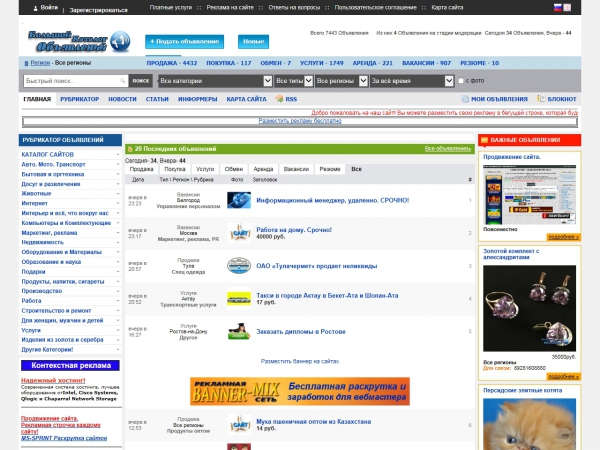Switch to the Резюме tab

[x=330, y=169]
